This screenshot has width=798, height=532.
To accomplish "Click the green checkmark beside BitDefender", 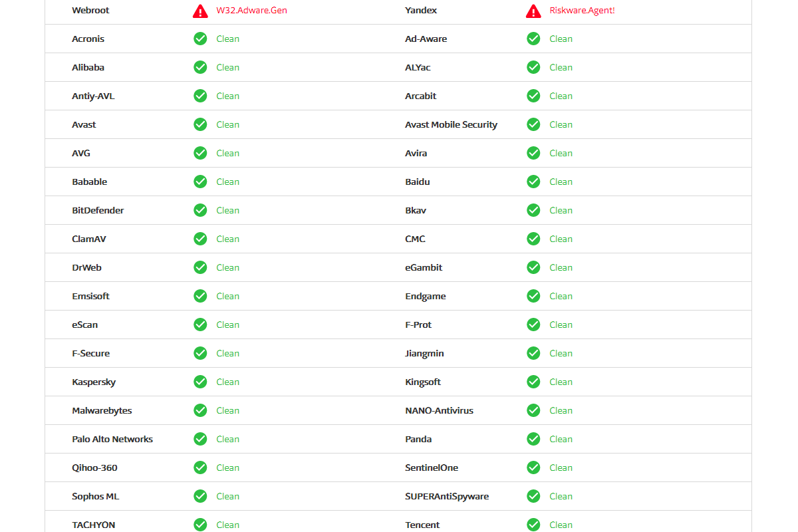I will tap(200, 210).
